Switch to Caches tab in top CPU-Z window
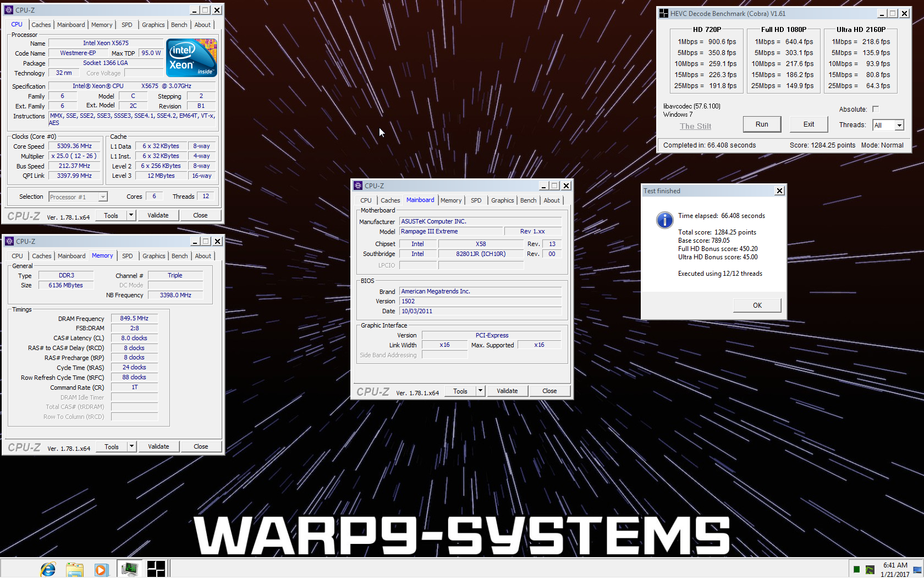This screenshot has height=578, width=924. pos(41,25)
